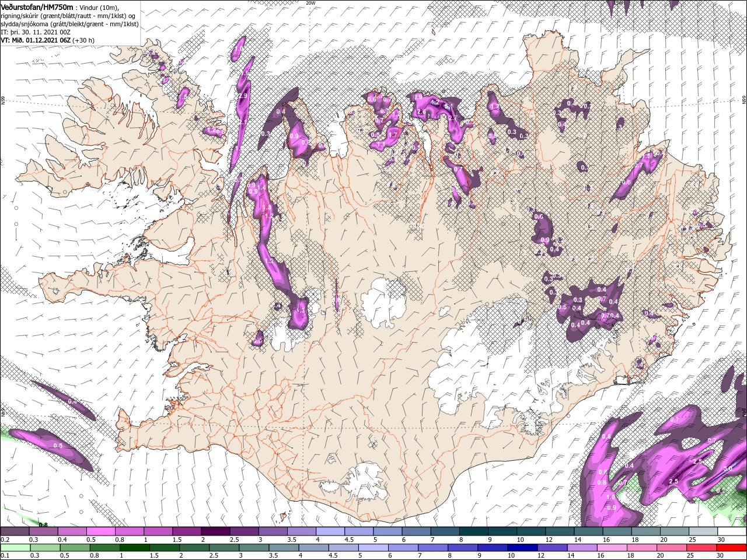Click the '20W' longitude label
The height and width of the screenshot is (560, 747).
click(x=310, y=3)
